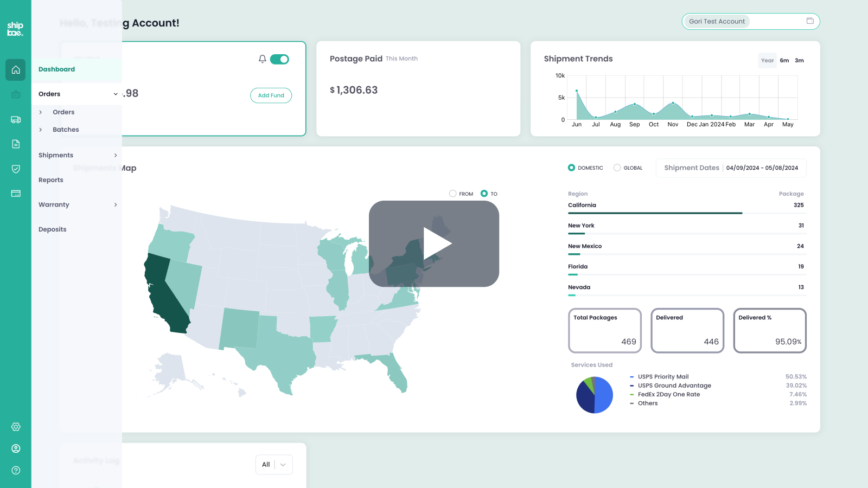Play the video overlay on the map
The height and width of the screenshot is (488, 868).
point(434,244)
